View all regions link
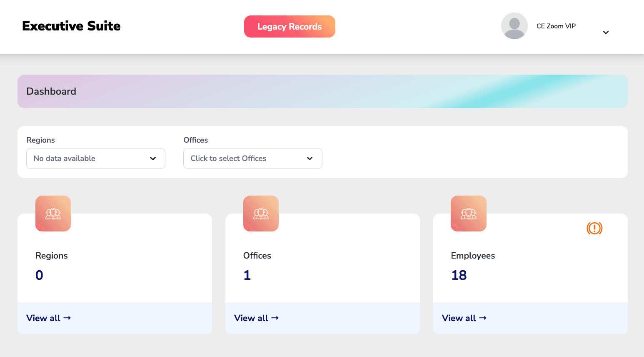The image size is (644, 357). click(43, 318)
